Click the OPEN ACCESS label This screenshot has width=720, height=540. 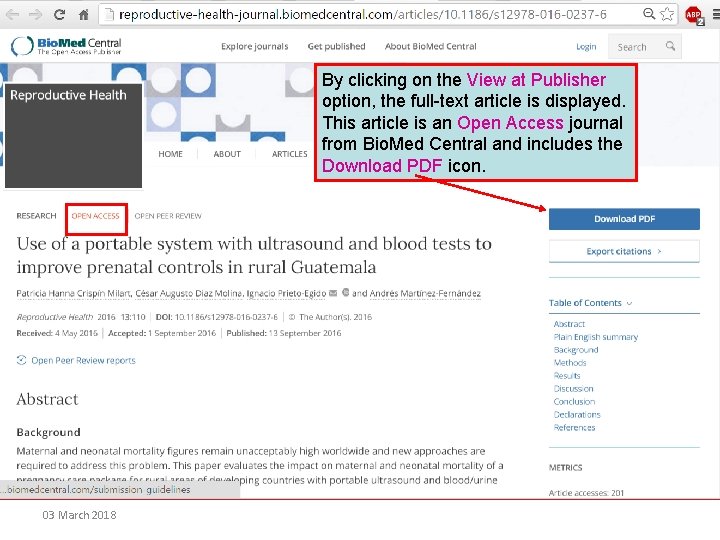click(x=96, y=216)
